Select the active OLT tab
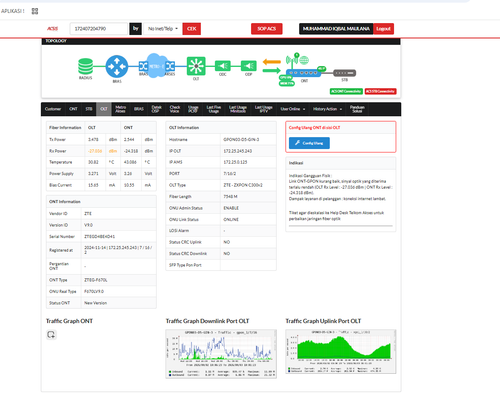This screenshot has width=500, height=393. point(104,109)
